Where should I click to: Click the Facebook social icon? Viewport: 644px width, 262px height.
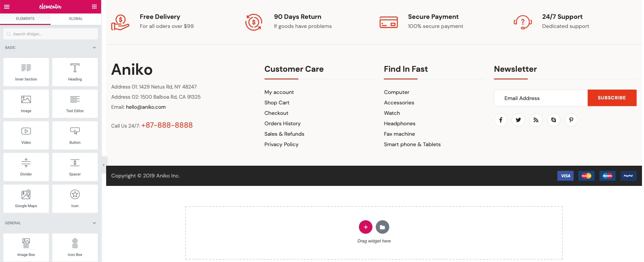click(x=501, y=120)
